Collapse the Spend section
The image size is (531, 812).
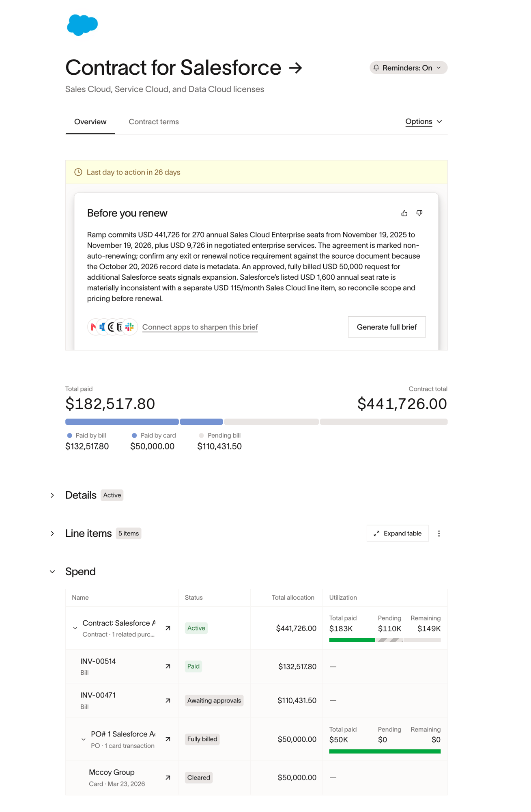point(52,572)
